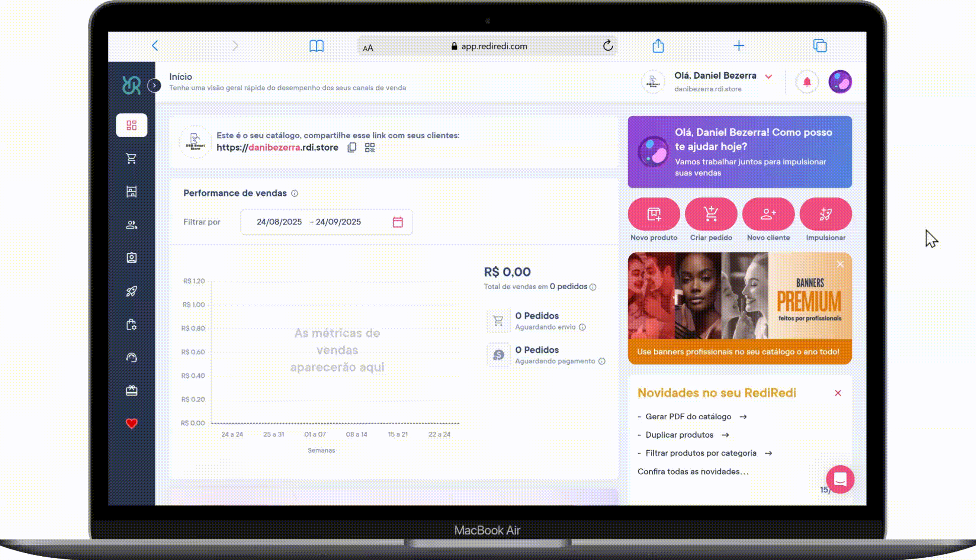Click the red heart sidebar icon

point(131,424)
